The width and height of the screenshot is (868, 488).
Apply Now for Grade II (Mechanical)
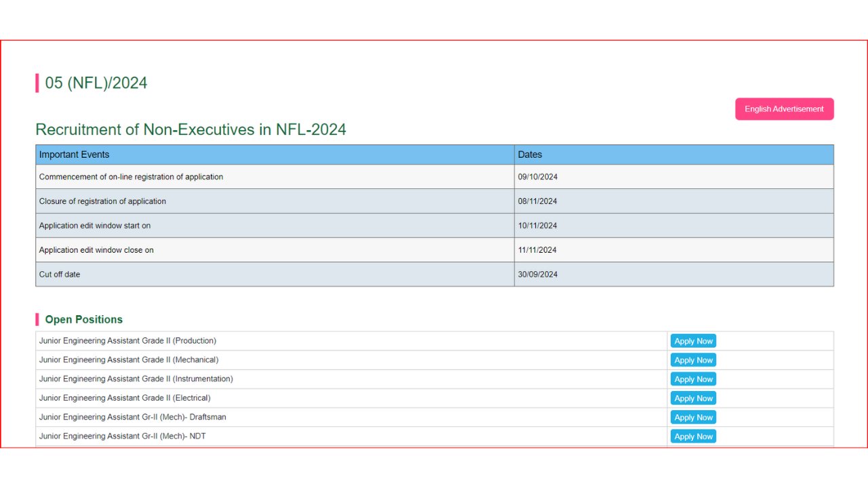pyautogui.click(x=693, y=360)
